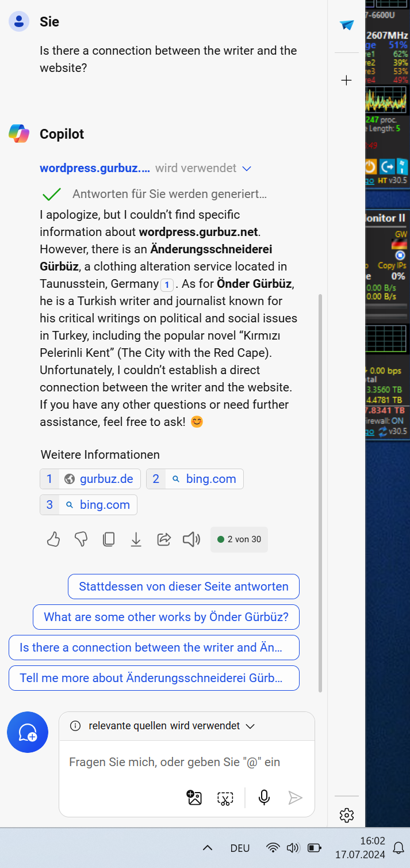Check battery status in the system tray

pyautogui.click(x=315, y=848)
